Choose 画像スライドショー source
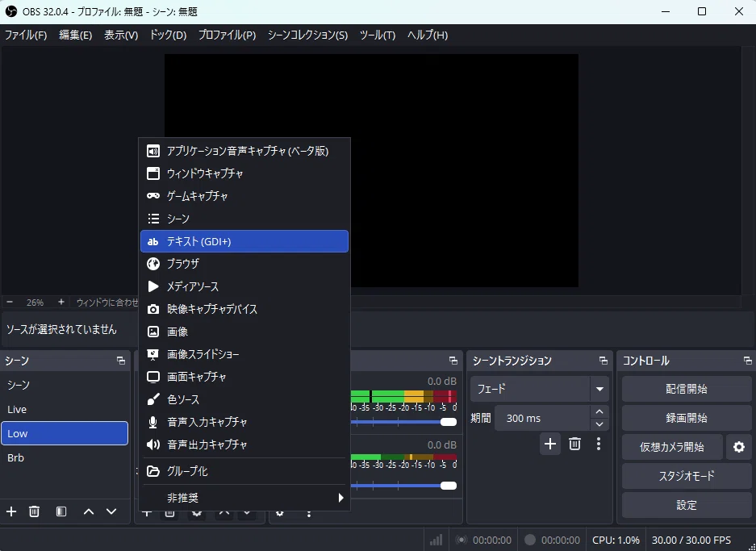This screenshot has width=756, height=551. (x=244, y=354)
